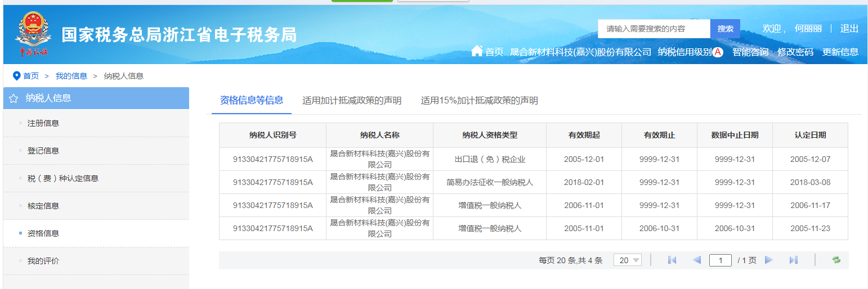This screenshot has width=868, height=289.
Task: Jump to the last page of results
Action: [x=794, y=260]
